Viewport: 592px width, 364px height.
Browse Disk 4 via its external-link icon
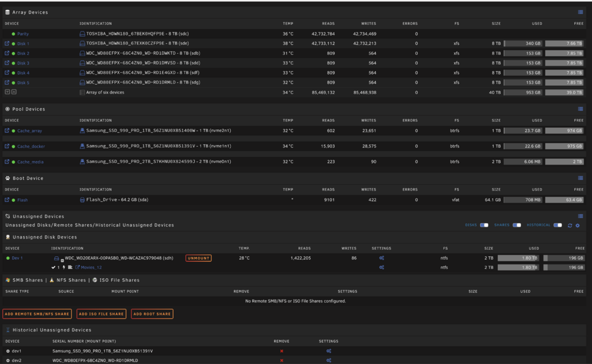pos(7,72)
